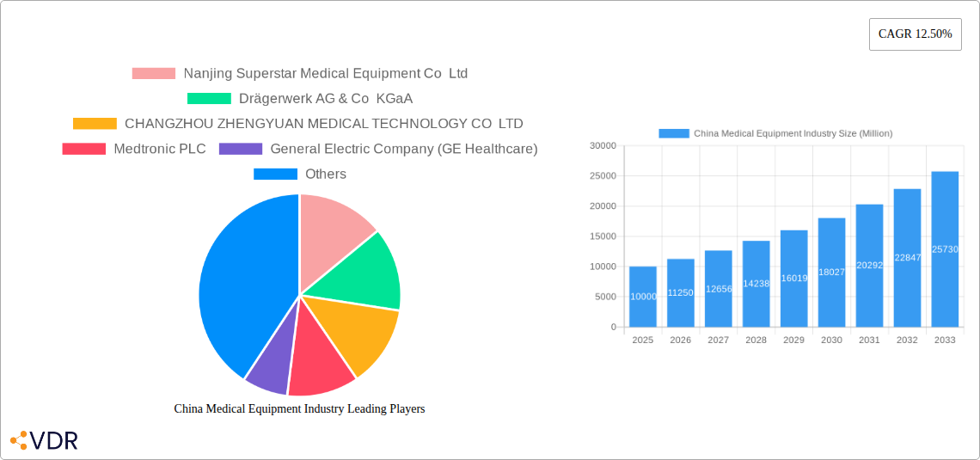Click the 2027 x-axis label

pyautogui.click(x=718, y=340)
